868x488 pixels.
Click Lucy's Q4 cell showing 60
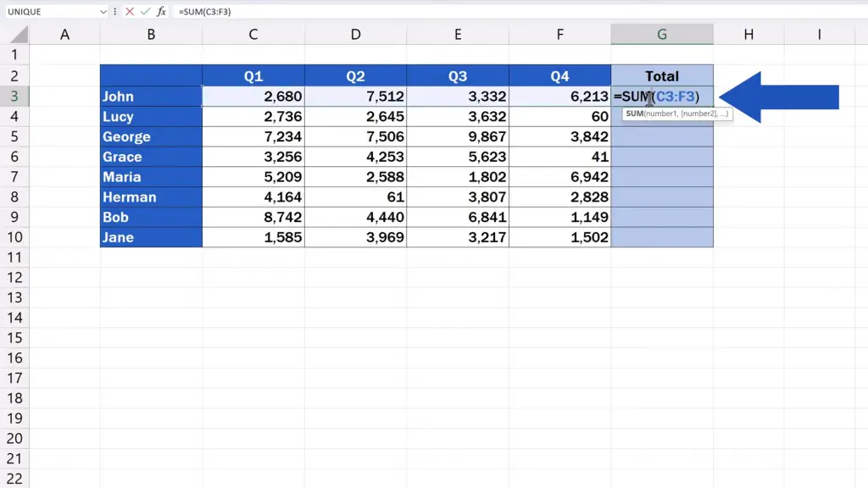coord(560,117)
